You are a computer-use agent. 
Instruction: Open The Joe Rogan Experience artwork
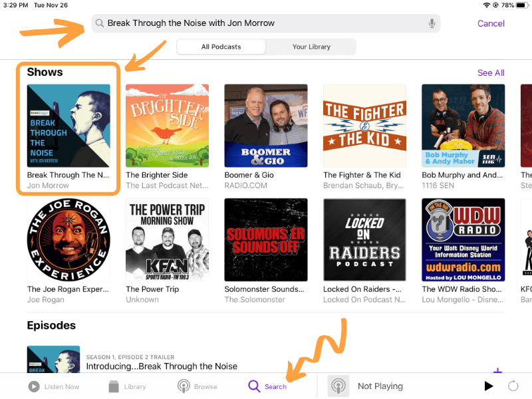pos(68,240)
